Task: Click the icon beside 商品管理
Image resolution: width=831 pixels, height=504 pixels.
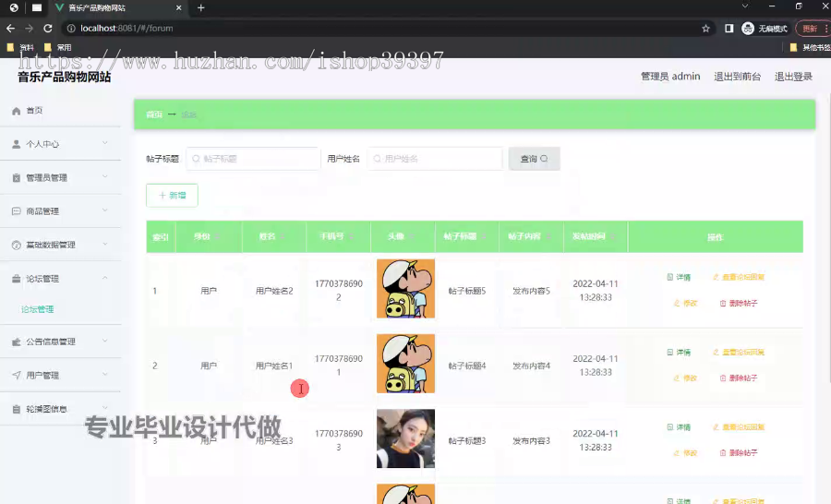Action: [x=17, y=211]
